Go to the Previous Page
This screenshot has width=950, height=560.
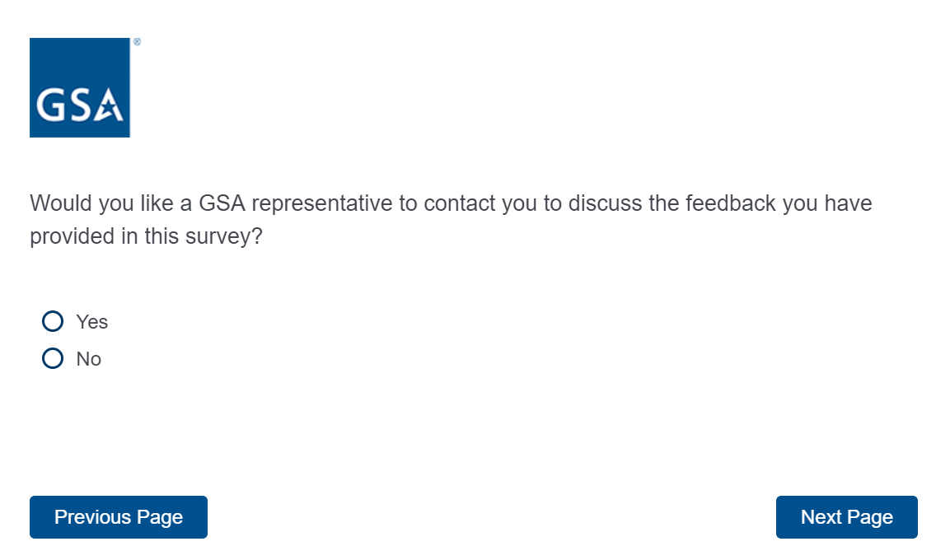point(119,517)
